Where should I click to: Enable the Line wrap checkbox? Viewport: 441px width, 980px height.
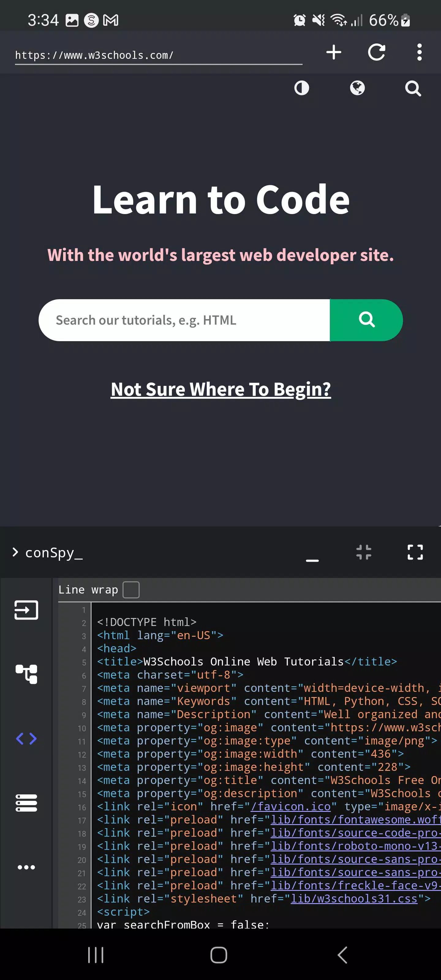pos(131,590)
